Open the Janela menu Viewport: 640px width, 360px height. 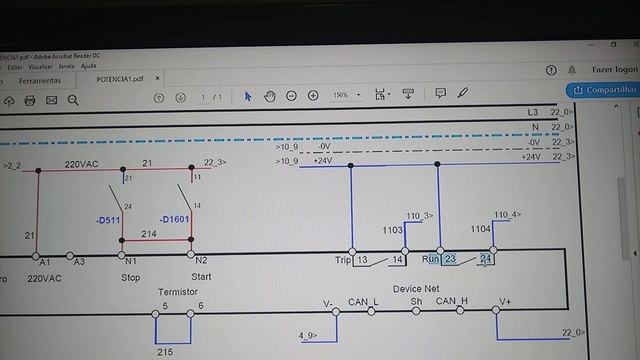pos(66,66)
